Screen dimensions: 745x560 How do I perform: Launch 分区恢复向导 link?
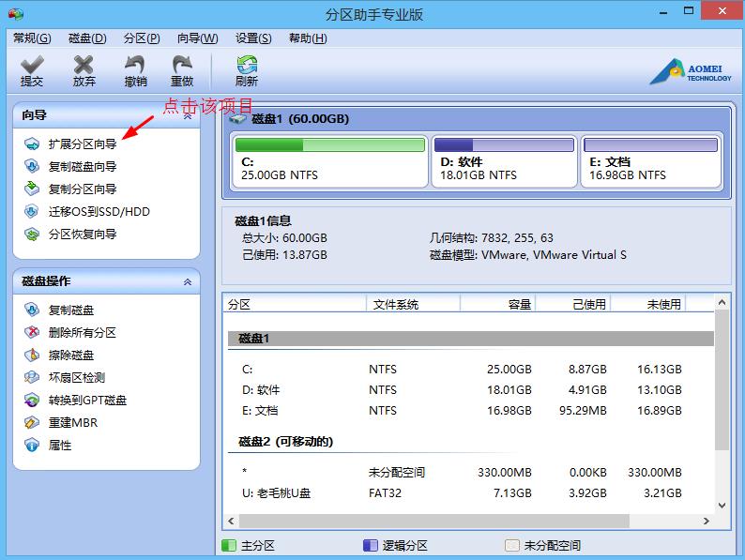pos(83,234)
